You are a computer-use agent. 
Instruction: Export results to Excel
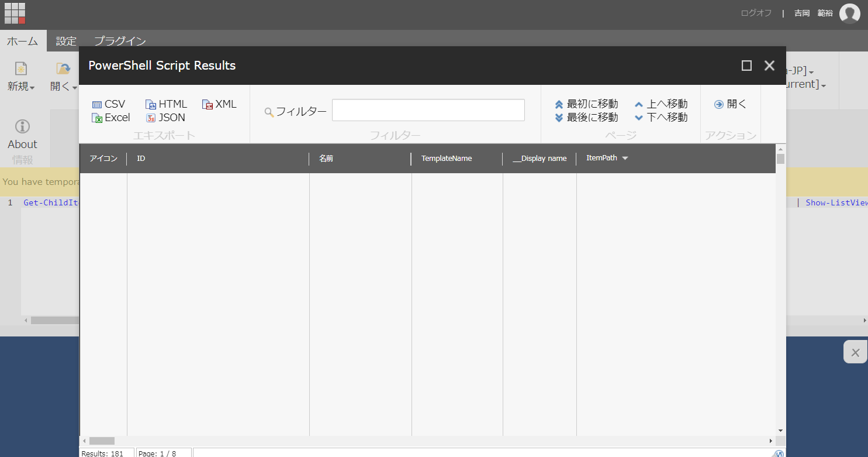pyautogui.click(x=111, y=118)
